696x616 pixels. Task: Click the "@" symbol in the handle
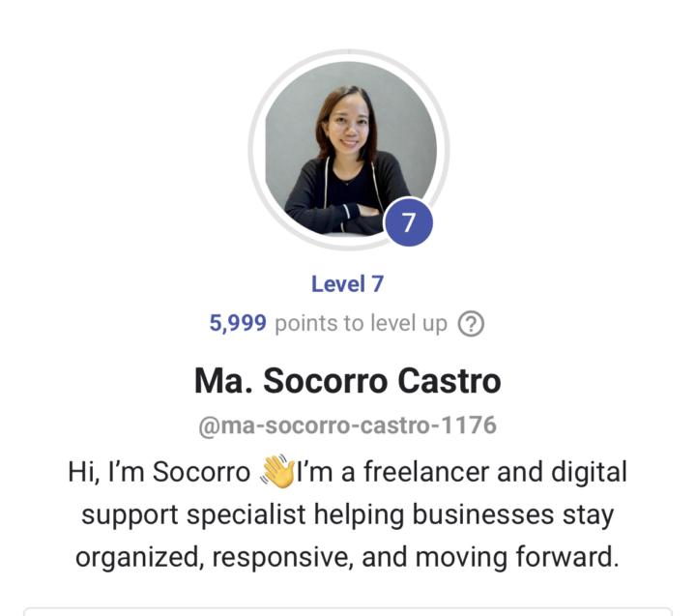[x=209, y=426]
